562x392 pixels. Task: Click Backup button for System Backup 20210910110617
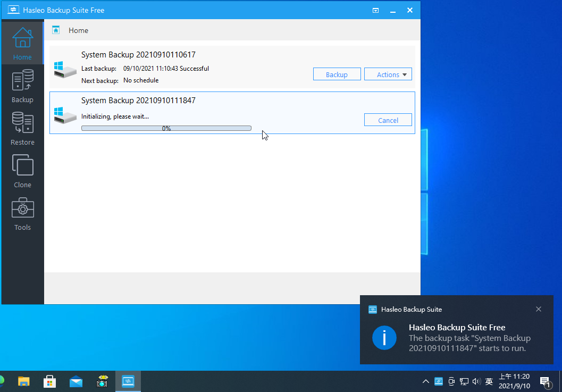(x=337, y=74)
